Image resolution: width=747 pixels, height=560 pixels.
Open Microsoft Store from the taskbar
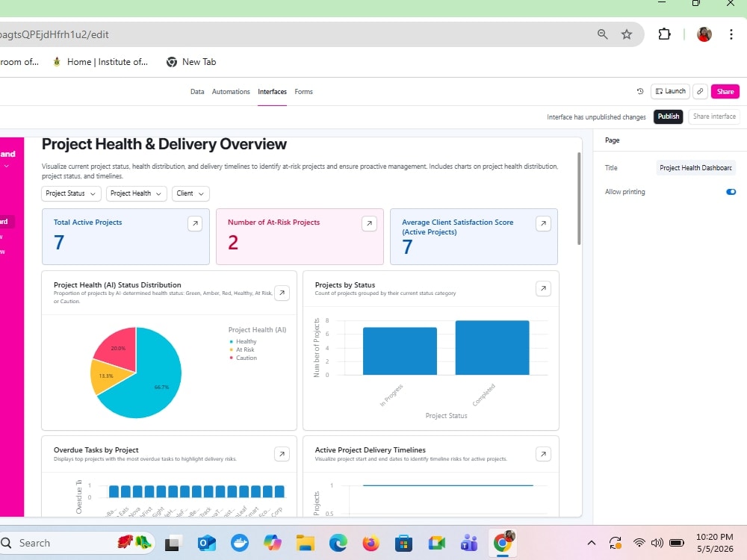pyautogui.click(x=403, y=543)
